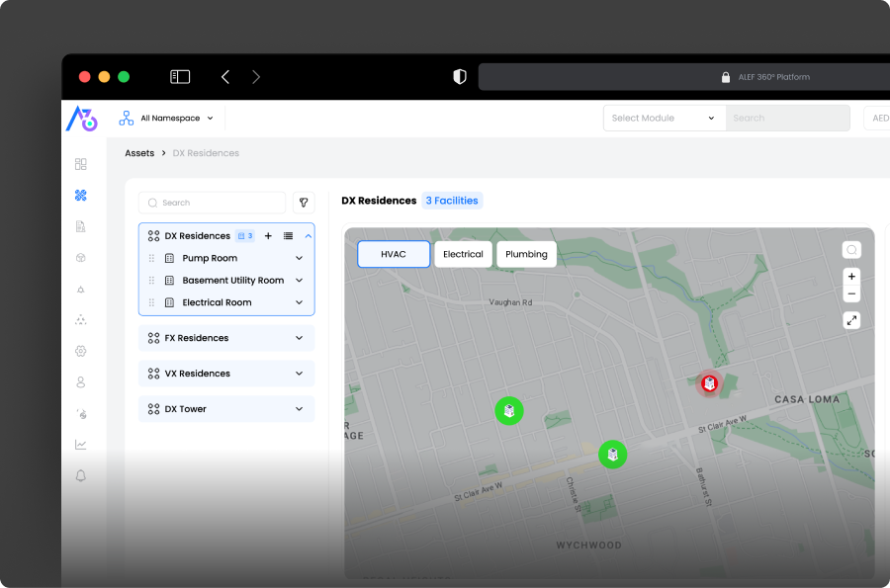This screenshot has width=890, height=588.
Task: Click the filter funnel icon beside search
Action: click(x=304, y=203)
